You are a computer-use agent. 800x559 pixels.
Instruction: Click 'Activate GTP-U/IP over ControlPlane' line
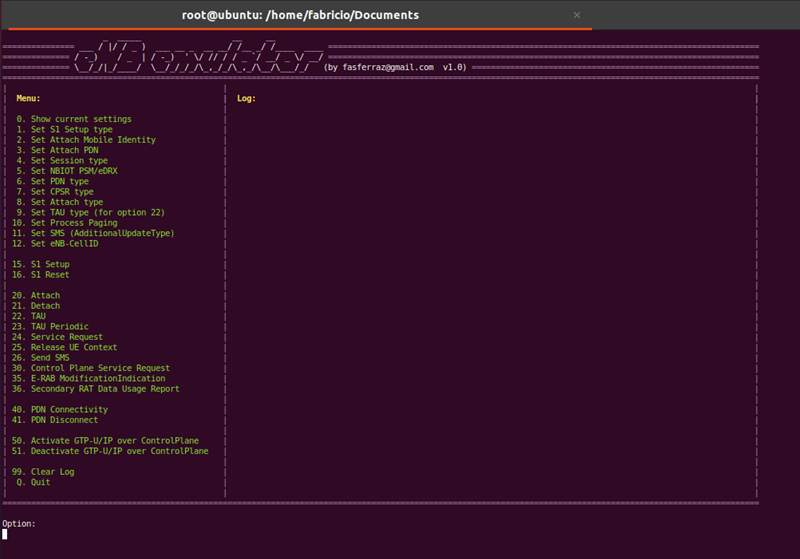pyautogui.click(x=106, y=441)
